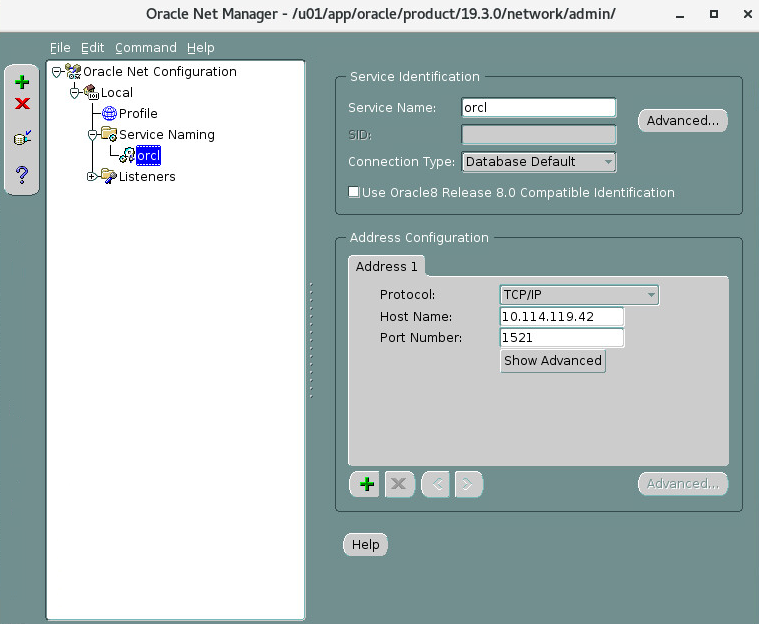This screenshot has height=624, width=759.
Task: Toggle Use Oracle8 Release 8.0 Compatible Identification
Action: 354,192
